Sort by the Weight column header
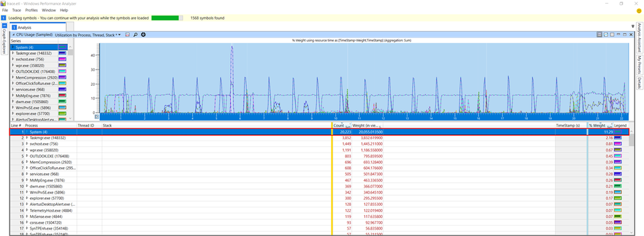Screen dimensions: 644x236 (x=365, y=125)
